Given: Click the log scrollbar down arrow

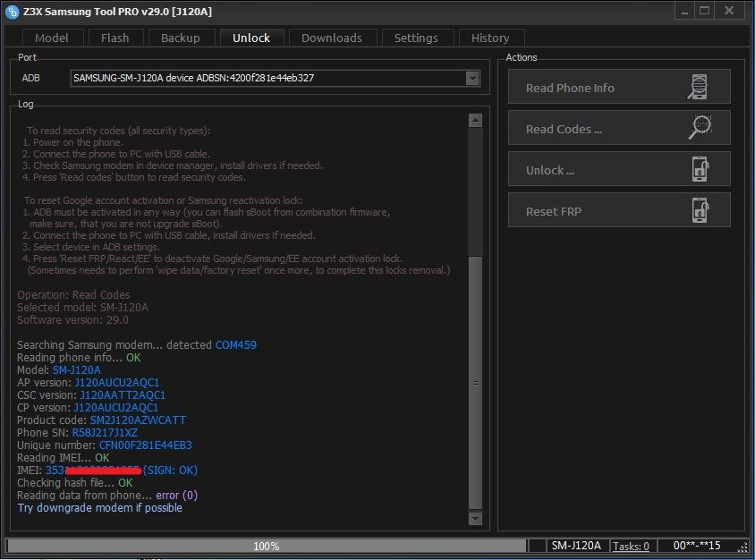Looking at the screenshot, I should [x=475, y=519].
